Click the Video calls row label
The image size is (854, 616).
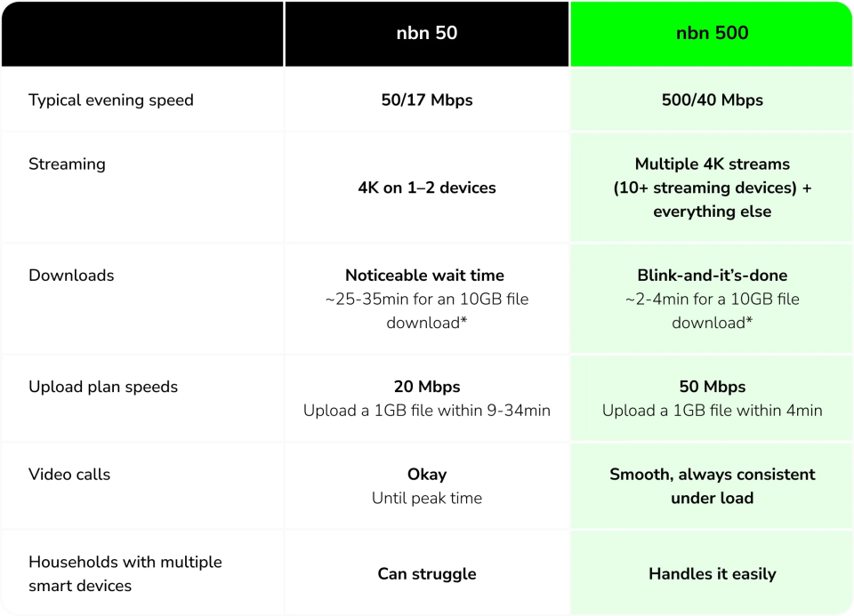(x=69, y=474)
